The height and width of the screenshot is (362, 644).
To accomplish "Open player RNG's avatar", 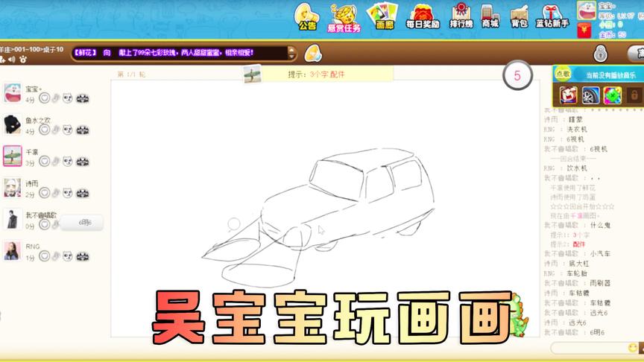I will click(x=13, y=251).
